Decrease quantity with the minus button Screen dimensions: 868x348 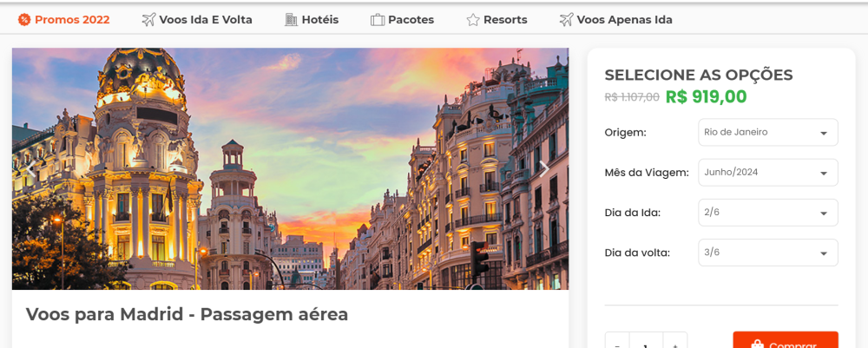[x=617, y=342]
